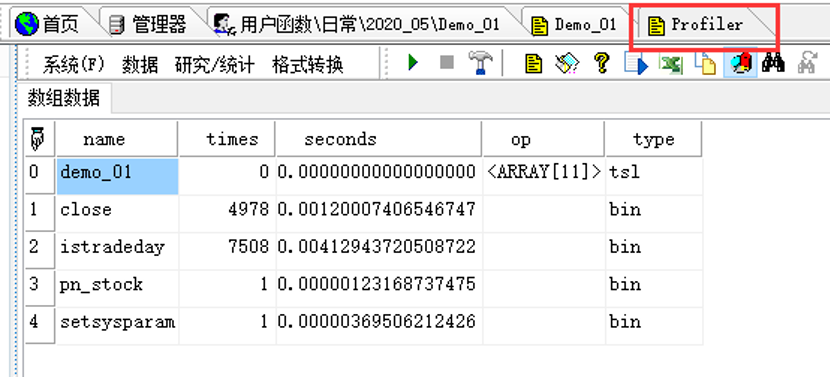830x379 pixels.
Task: Open the 系统(F) menu
Action: pos(73,65)
